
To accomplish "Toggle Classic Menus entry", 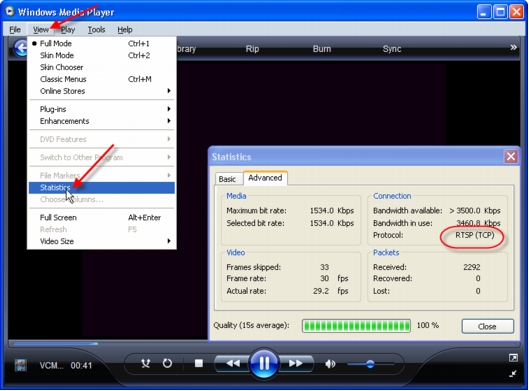I will point(102,79).
